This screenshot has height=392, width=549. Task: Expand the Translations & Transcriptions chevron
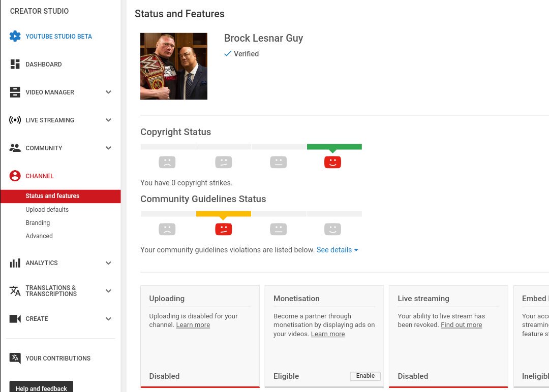[109, 291]
